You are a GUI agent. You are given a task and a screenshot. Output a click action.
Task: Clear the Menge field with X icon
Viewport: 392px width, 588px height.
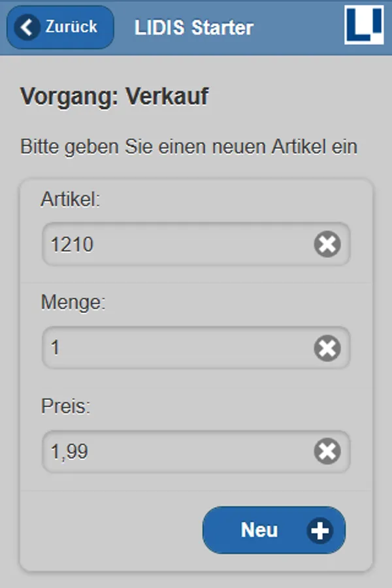tap(327, 348)
